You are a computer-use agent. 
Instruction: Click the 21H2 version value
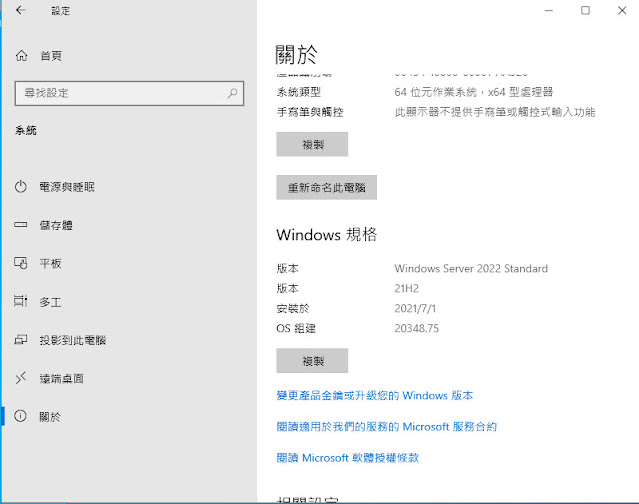pyautogui.click(x=406, y=288)
